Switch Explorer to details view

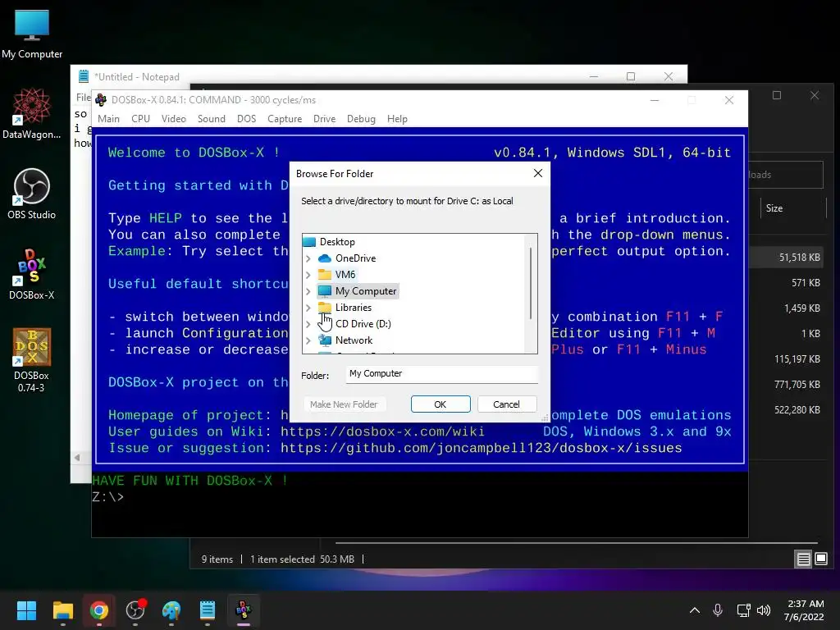pyautogui.click(x=804, y=559)
